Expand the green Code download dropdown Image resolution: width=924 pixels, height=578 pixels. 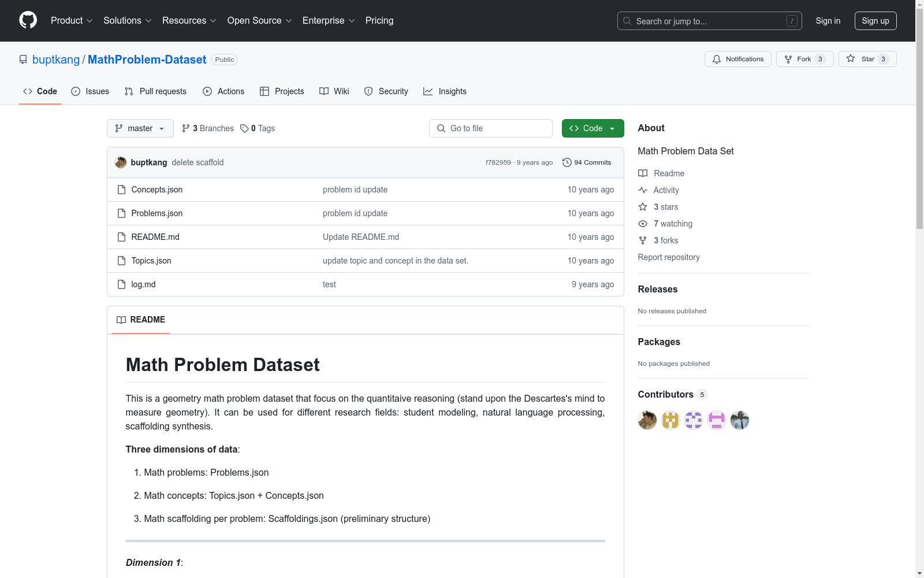click(593, 128)
